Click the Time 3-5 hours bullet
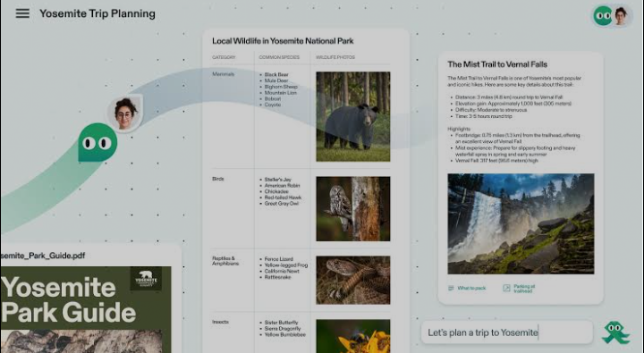 tap(483, 116)
